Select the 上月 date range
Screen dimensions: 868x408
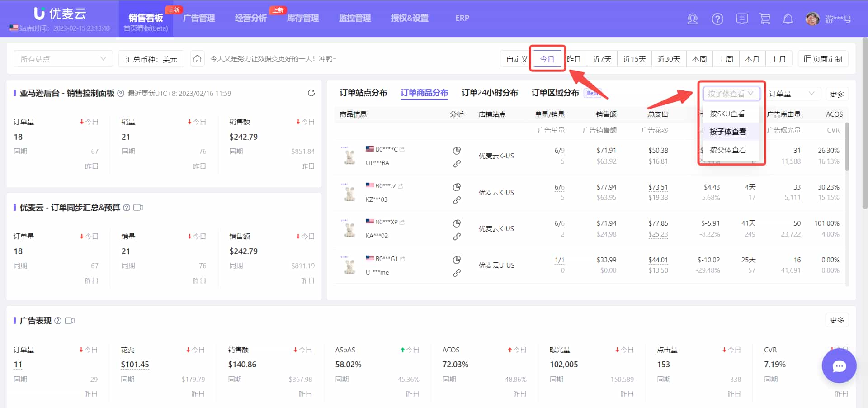pyautogui.click(x=778, y=59)
